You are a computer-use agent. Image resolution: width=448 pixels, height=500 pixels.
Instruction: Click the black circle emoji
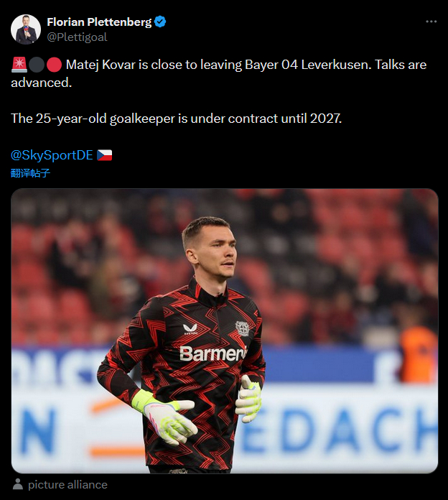pyautogui.click(x=37, y=65)
